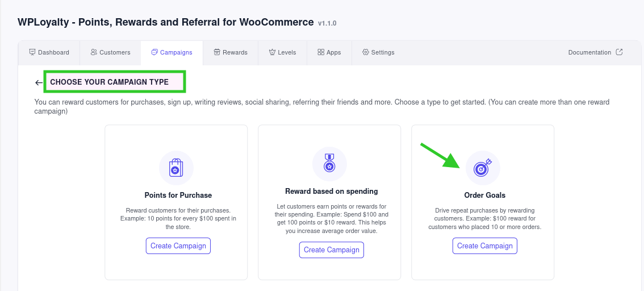
Task: Create an Order Goals campaign
Action: pos(484,246)
